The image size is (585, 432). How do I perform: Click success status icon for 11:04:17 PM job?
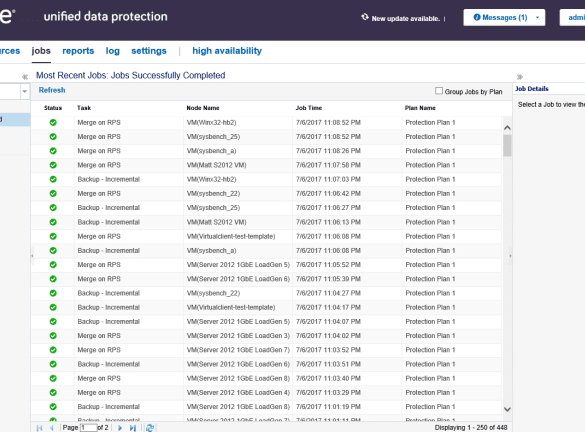point(53,307)
